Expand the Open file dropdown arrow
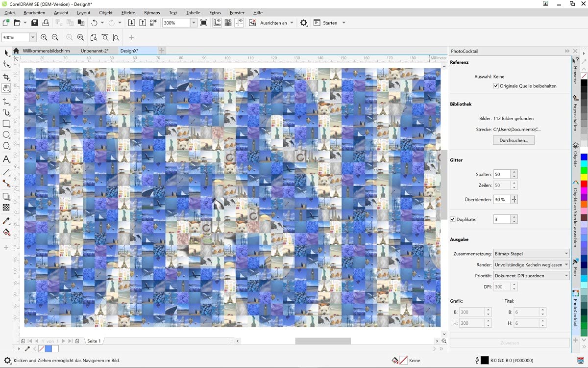Viewport: 588px width, 368px height. (24, 23)
